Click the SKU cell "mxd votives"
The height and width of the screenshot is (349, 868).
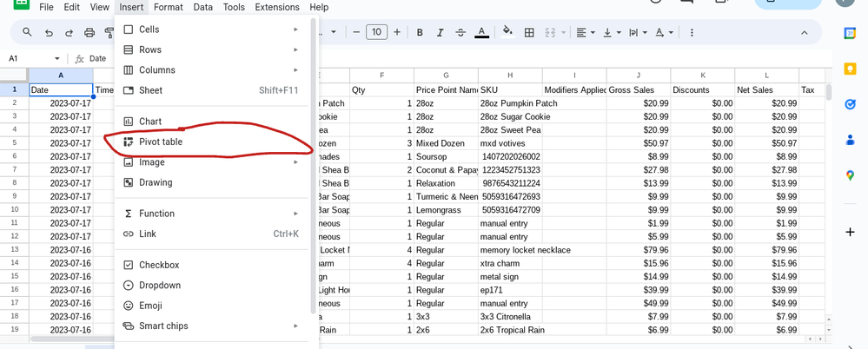510,143
